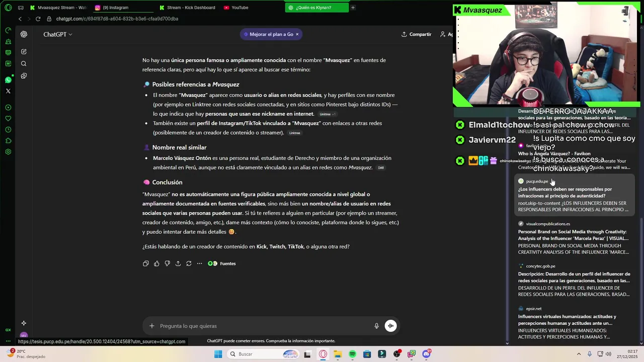The width and height of the screenshot is (644, 362).
Task: Start voice mode with the white waveform button
Action: coord(391,326)
